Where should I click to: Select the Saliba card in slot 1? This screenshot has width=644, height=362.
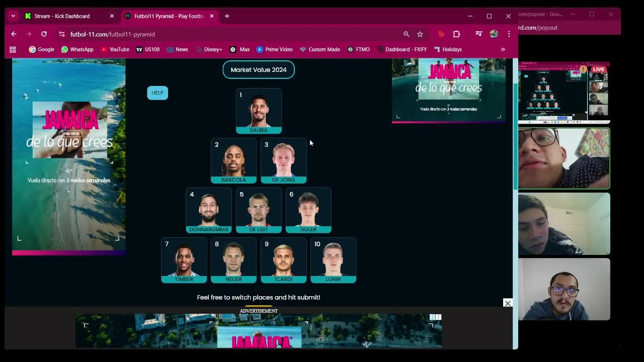(259, 111)
